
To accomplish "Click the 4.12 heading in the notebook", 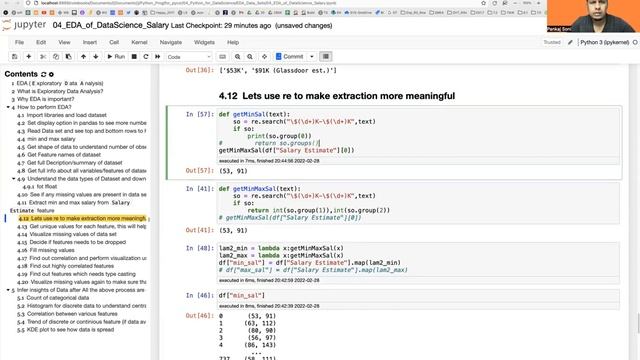I will [x=337, y=96].
